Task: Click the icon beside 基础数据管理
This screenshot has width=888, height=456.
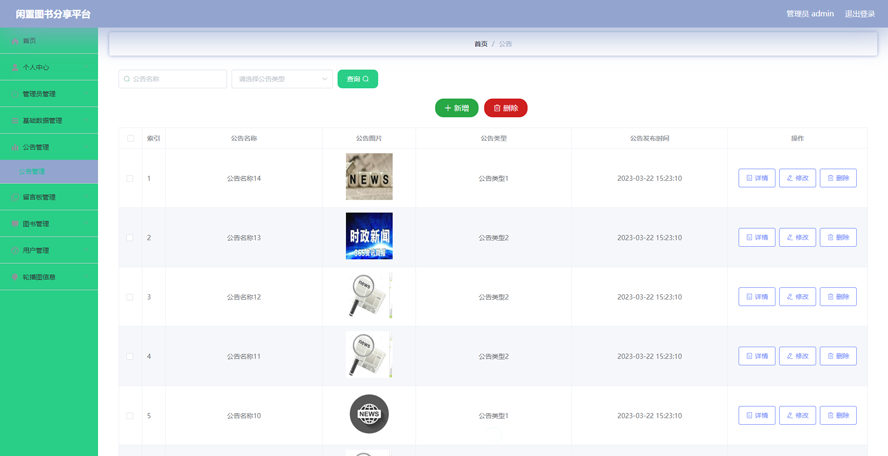Action: click(15, 121)
